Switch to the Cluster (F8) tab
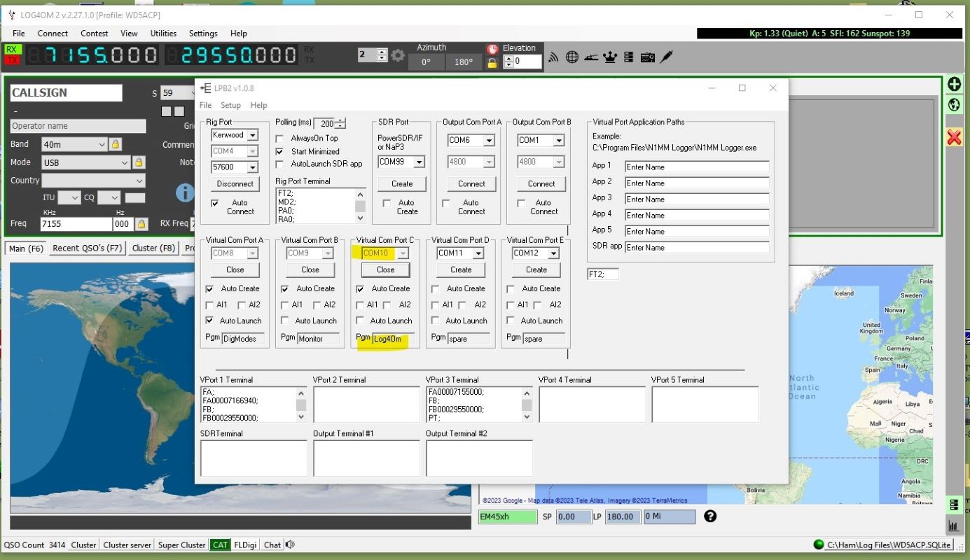The height and width of the screenshot is (560, 970). (x=153, y=248)
